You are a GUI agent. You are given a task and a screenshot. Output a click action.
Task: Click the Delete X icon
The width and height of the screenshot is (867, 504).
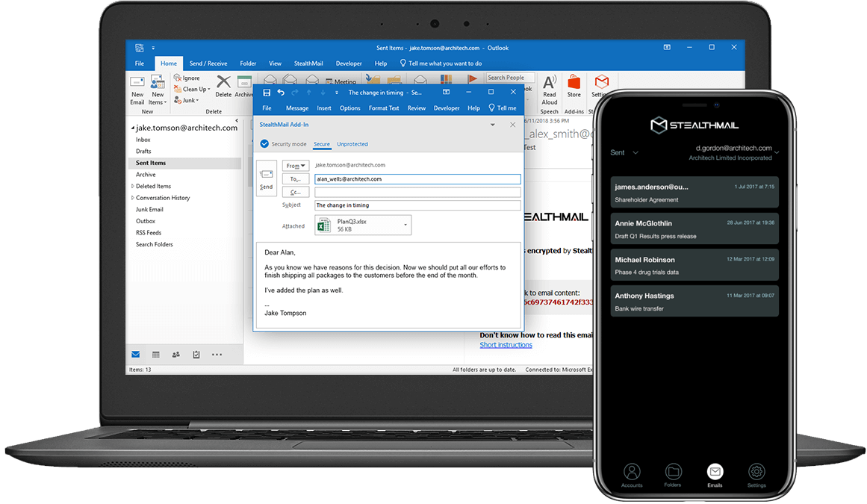223,82
